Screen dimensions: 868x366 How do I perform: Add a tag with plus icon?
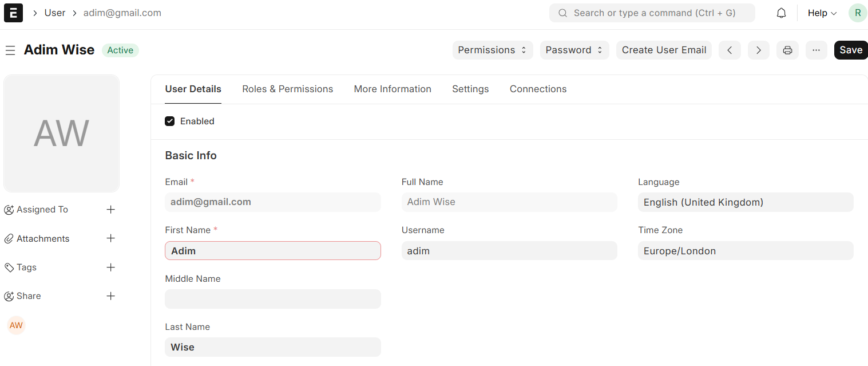coord(111,267)
